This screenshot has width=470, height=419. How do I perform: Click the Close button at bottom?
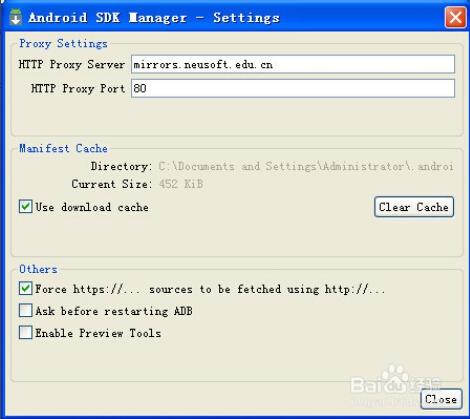tap(441, 399)
